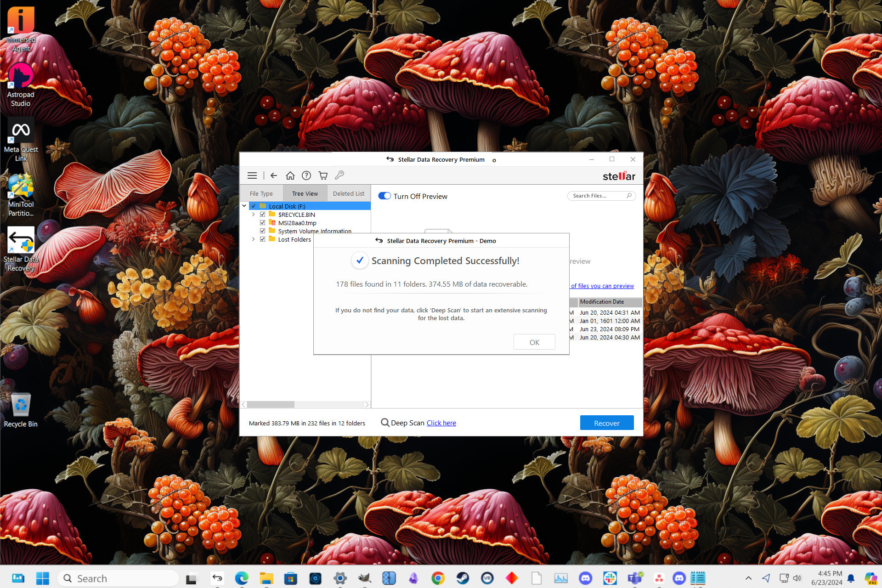
Task: Click the Deep Scan Click here link
Action: coord(441,423)
